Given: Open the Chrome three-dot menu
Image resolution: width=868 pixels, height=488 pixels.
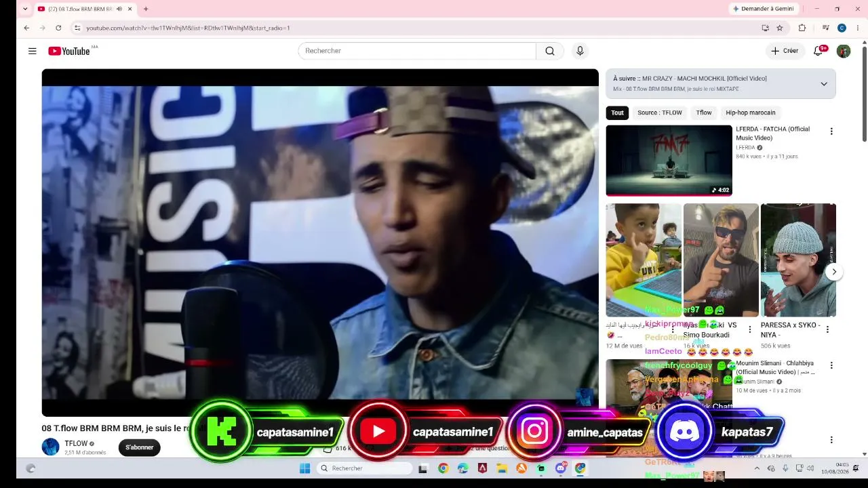Looking at the screenshot, I should pyautogui.click(x=858, y=28).
